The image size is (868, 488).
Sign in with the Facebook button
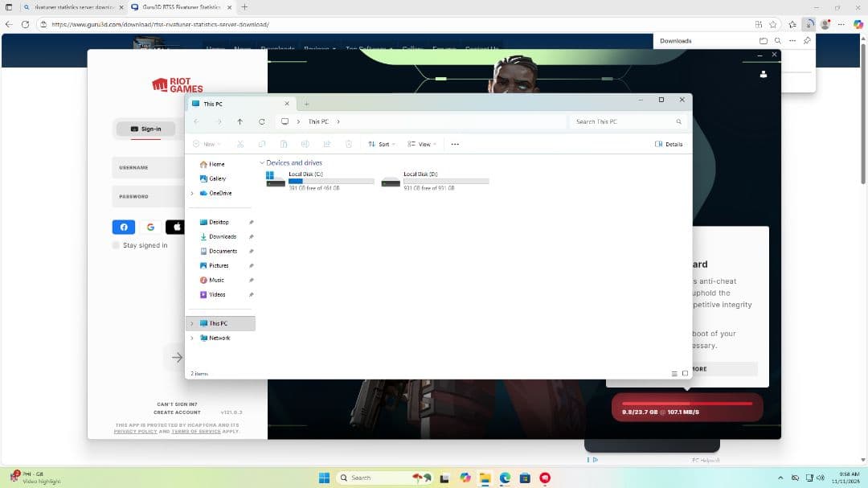[123, 227]
